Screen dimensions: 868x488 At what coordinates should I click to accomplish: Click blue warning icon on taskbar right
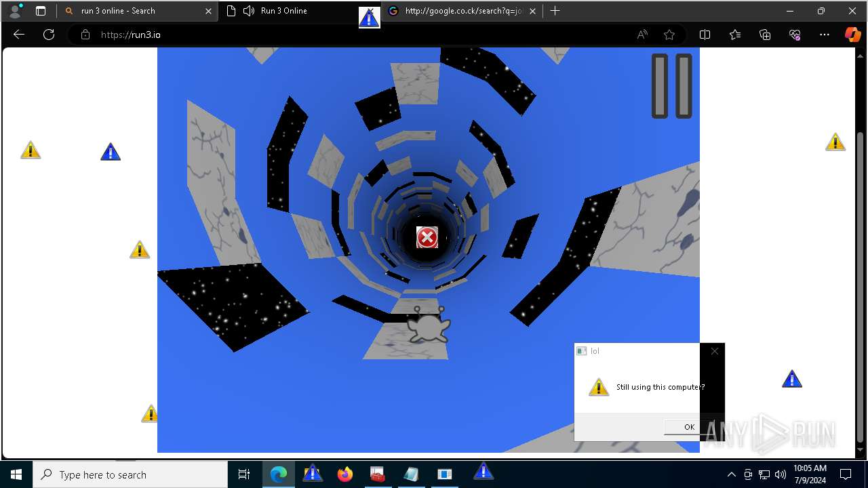pyautogui.click(x=484, y=471)
